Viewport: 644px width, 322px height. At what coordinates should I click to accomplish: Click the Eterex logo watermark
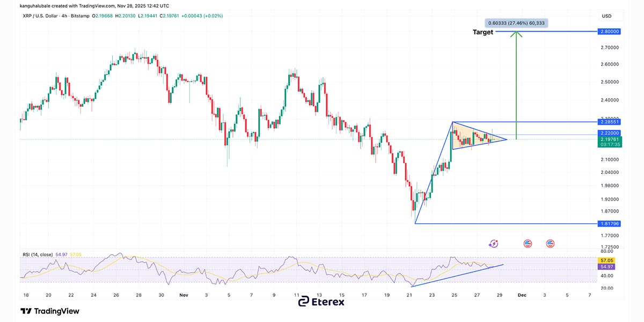[321, 302]
